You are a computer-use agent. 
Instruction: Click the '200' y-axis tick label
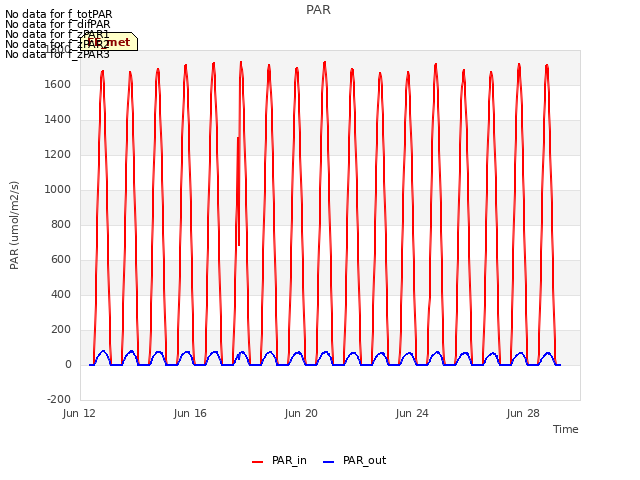[61, 329]
